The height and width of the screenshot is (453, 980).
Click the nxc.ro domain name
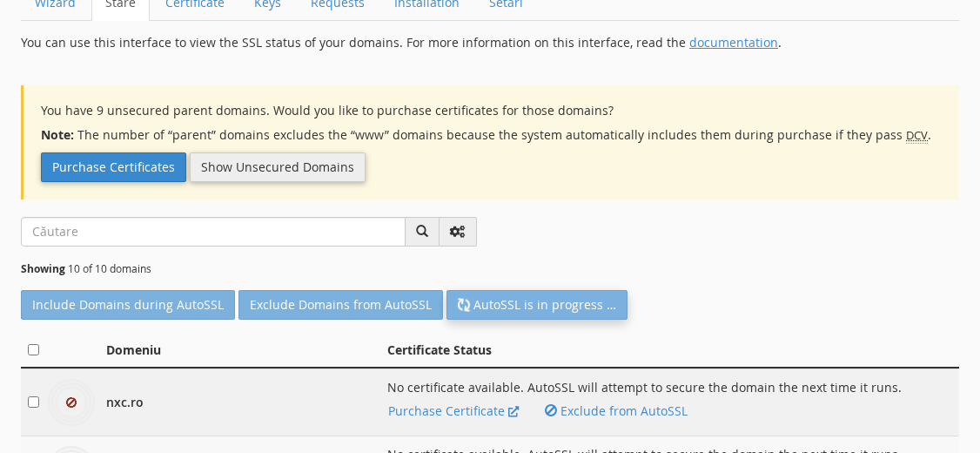124,402
